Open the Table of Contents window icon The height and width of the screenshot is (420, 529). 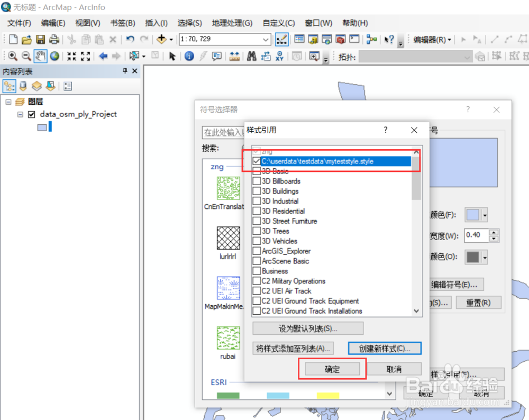tap(299, 39)
